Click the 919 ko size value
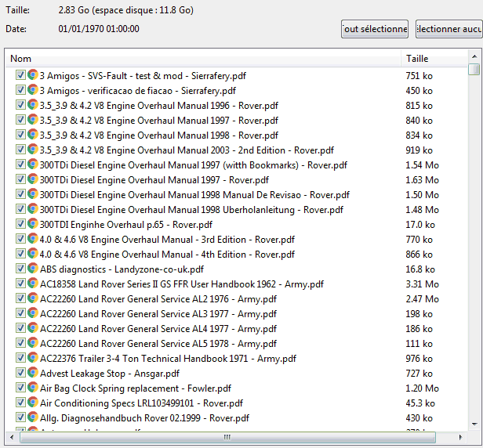Image resolution: width=483 pixels, height=448 pixels. 419,150
